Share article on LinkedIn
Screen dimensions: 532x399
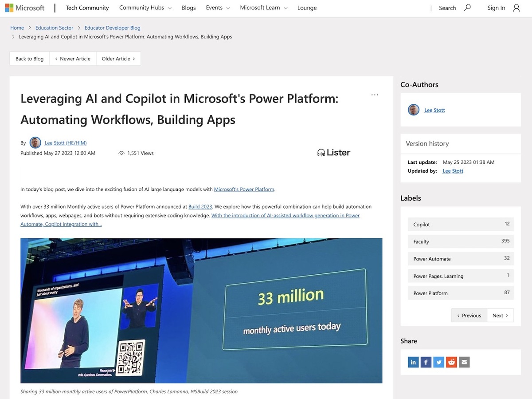tap(413, 362)
